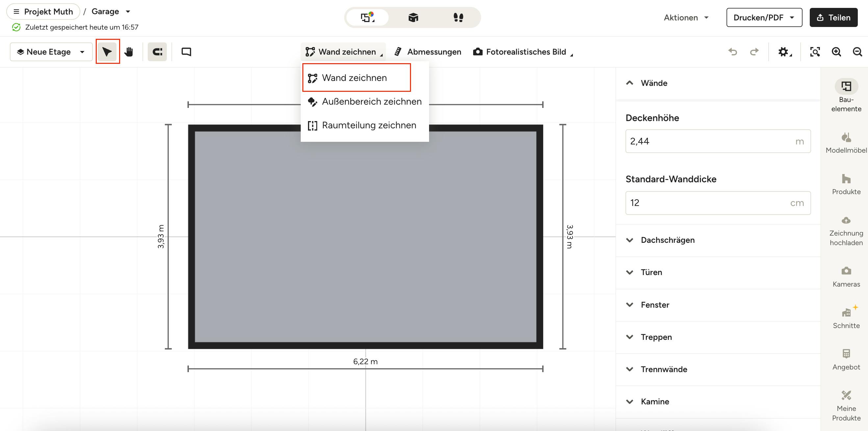Open the Drucken/PDF dropdown

click(764, 17)
